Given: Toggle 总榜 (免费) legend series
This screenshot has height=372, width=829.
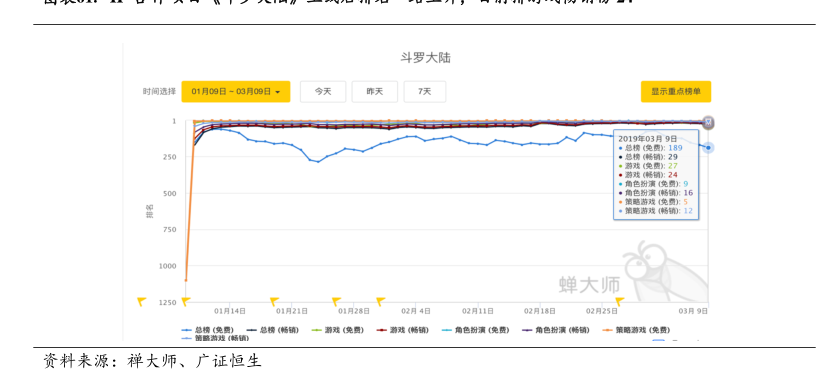Looking at the screenshot, I should click(207, 330).
